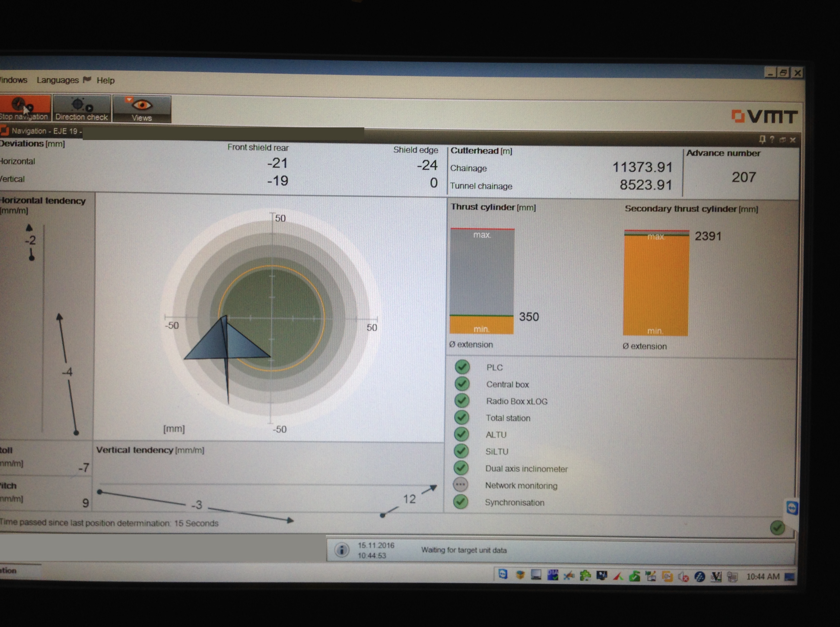Open the Views eye button
This screenshot has height=627, width=840.
click(142, 109)
